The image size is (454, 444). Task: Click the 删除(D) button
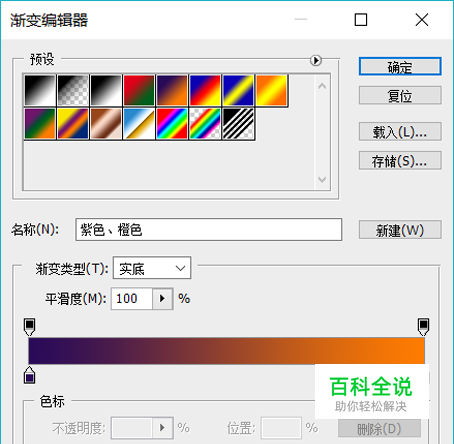(379, 428)
